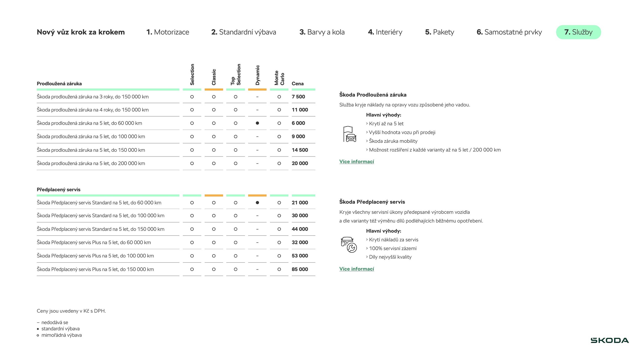The width and height of the screenshot is (644, 362).
Task: Click filled dot for Dynamic Předplacený servis Standard 60 000 km
Action: 257,203
